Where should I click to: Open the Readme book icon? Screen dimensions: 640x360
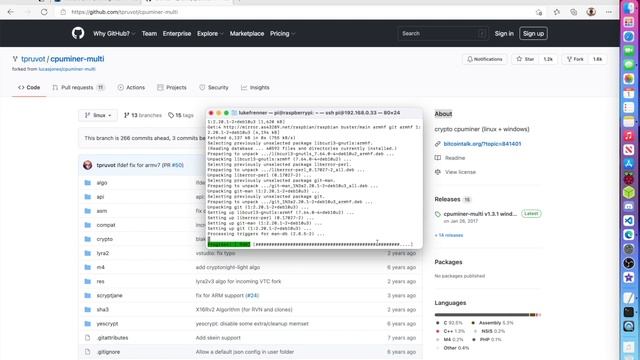click(438, 158)
